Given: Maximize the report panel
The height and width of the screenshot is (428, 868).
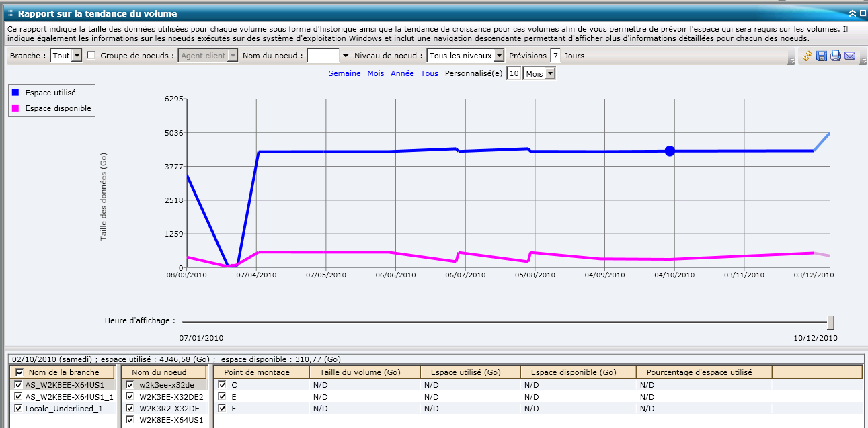Looking at the screenshot, I should (x=861, y=13).
